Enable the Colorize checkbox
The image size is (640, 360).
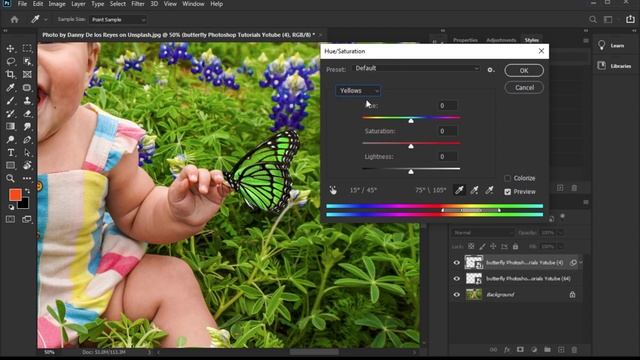507,178
